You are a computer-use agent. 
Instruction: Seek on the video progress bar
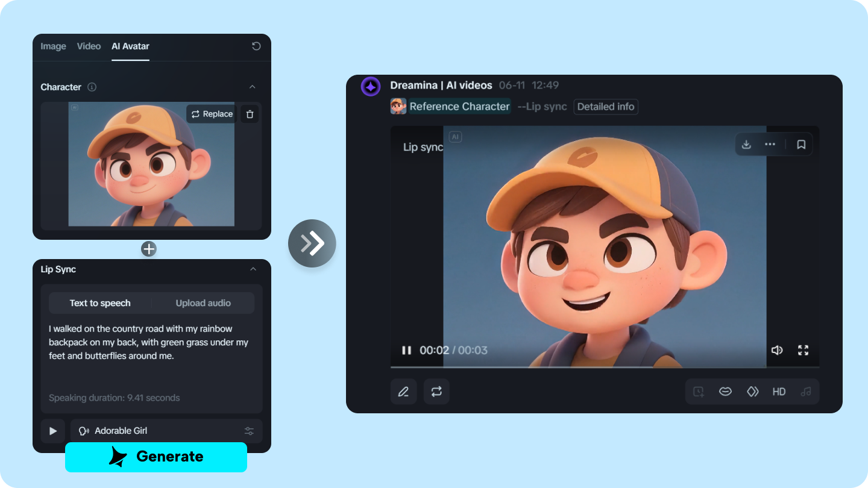[x=605, y=366]
